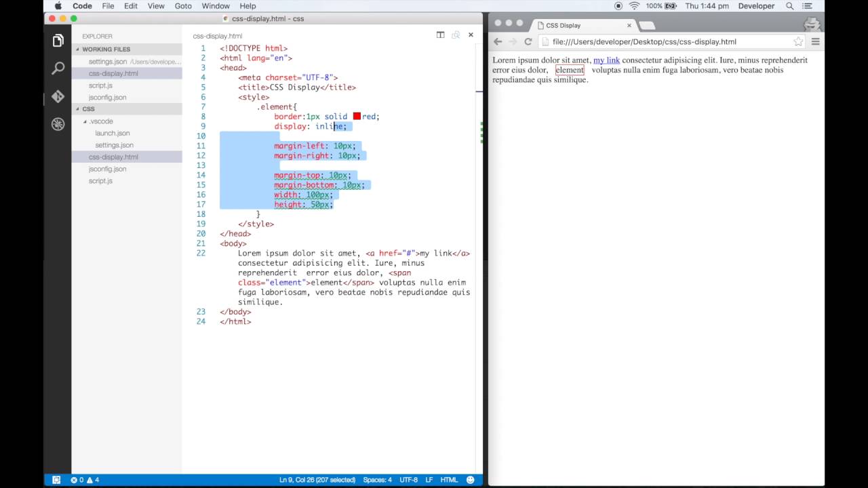Click line number 22 in the editor gutter

point(201,253)
